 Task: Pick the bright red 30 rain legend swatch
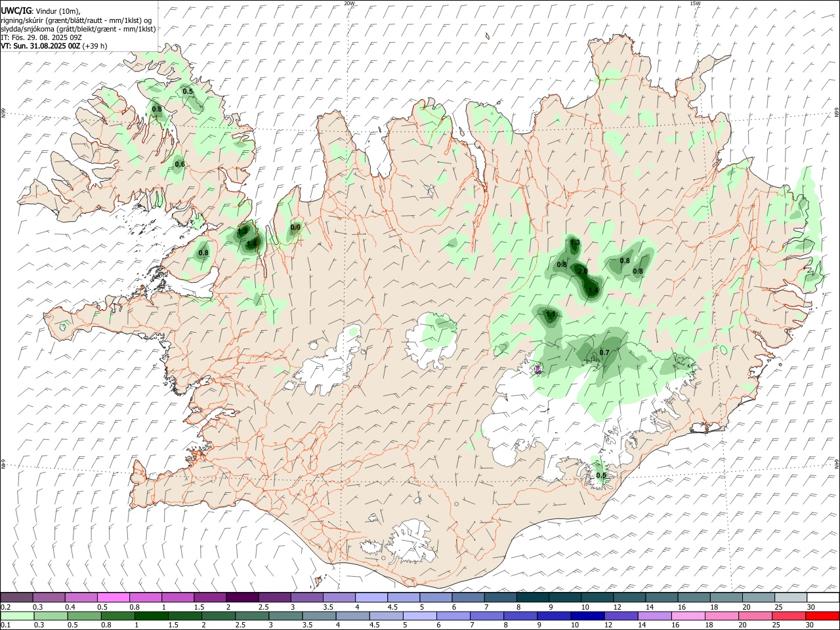tap(823, 616)
